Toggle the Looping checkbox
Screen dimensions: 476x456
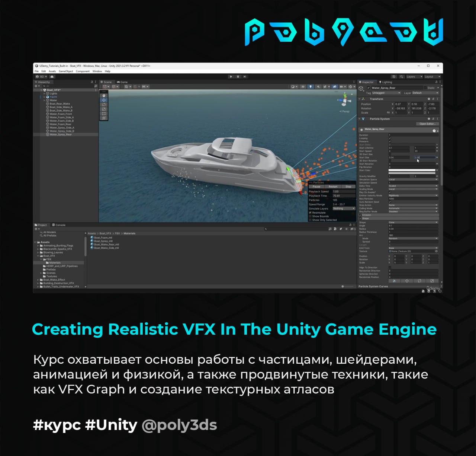(390, 138)
